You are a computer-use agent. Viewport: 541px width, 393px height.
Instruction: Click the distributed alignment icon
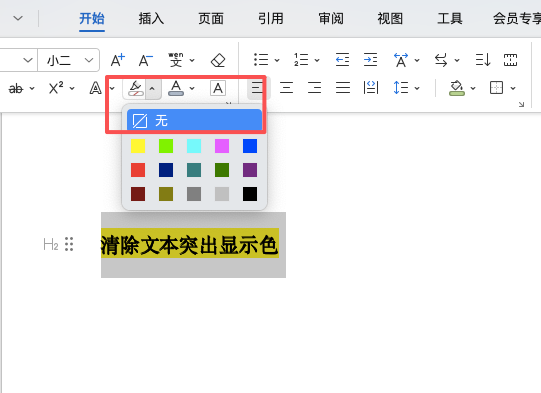tap(371, 88)
